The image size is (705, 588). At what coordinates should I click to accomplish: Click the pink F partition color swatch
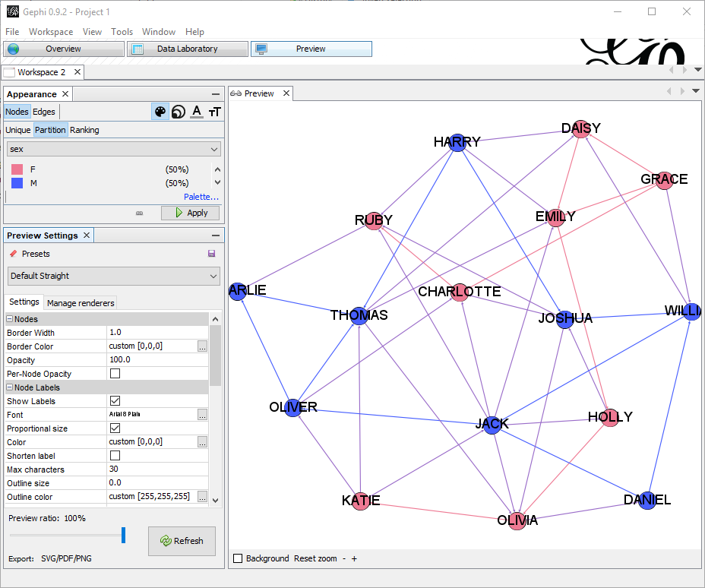click(17, 169)
